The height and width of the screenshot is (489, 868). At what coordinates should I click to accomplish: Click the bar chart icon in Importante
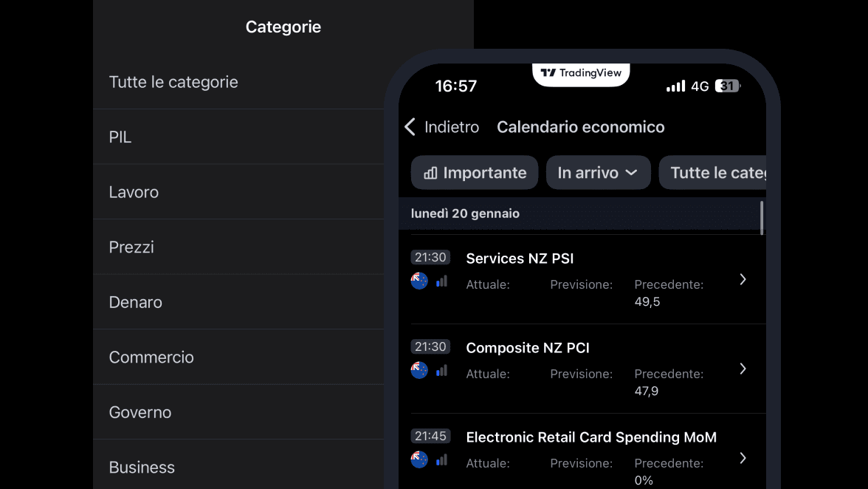point(430,173)
